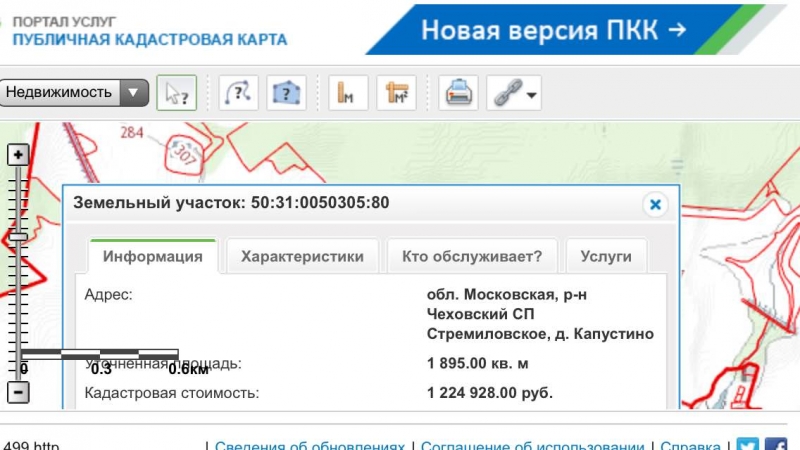Pick the area measurement tool
The width and height of the screenshot is (800, 450).
point(396,92)
